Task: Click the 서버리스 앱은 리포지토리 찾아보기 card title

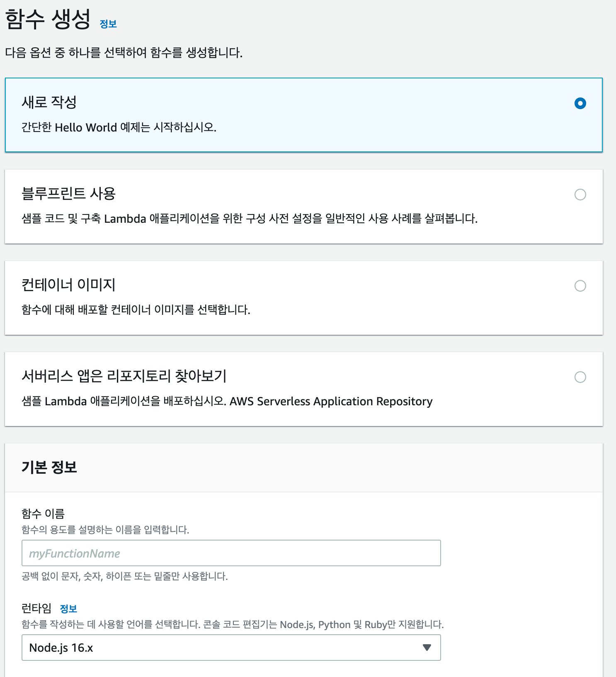Action: point(124,376)
